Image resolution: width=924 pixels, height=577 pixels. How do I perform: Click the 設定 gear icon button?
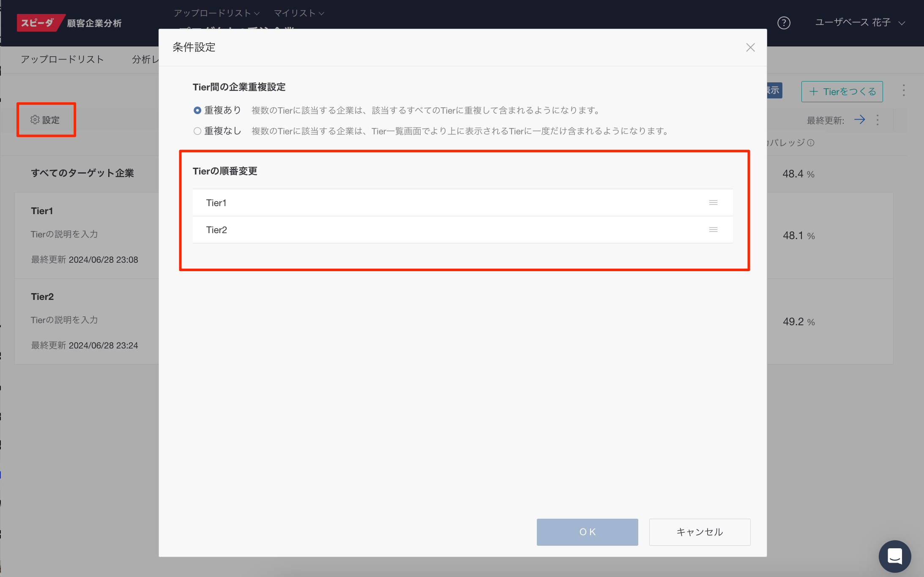[46, 120]
